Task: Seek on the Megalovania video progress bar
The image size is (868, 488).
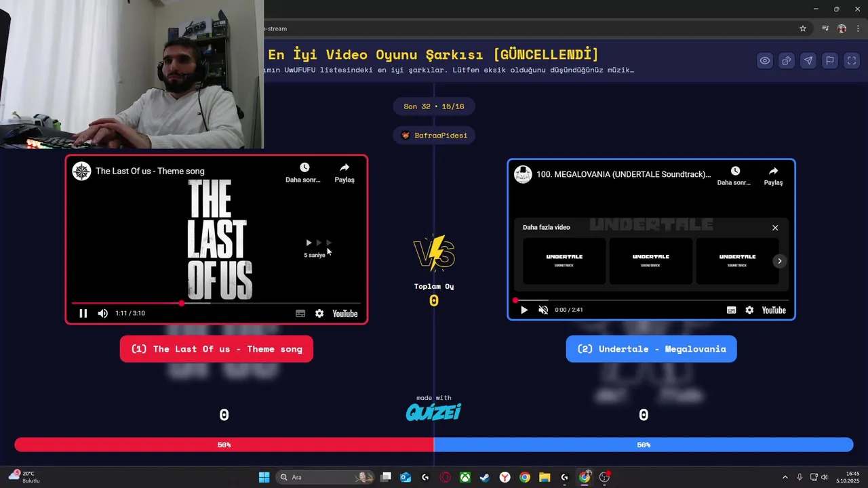Action: [x=651, y=300]
